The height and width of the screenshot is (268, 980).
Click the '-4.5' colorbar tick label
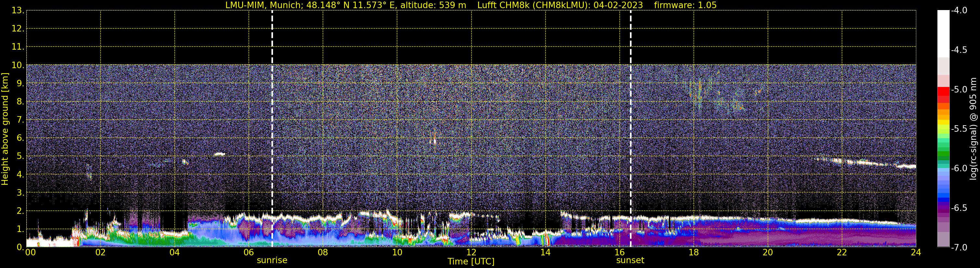[959, 50]
